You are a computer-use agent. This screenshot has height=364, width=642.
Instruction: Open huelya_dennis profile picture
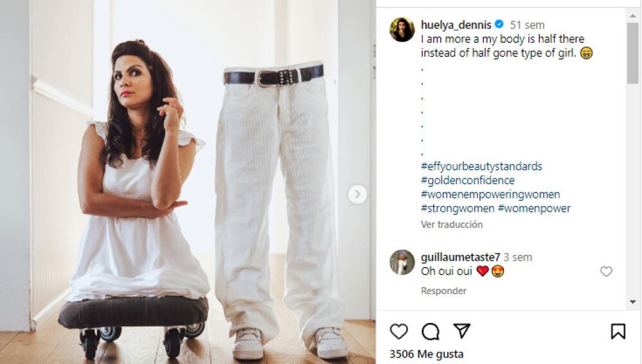click(x=402, y=30)
